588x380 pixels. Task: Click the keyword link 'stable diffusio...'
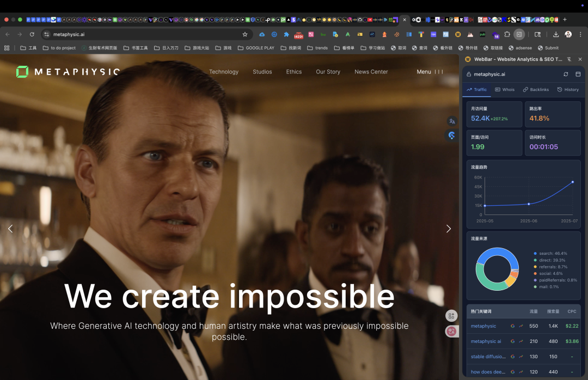(488, 357)
